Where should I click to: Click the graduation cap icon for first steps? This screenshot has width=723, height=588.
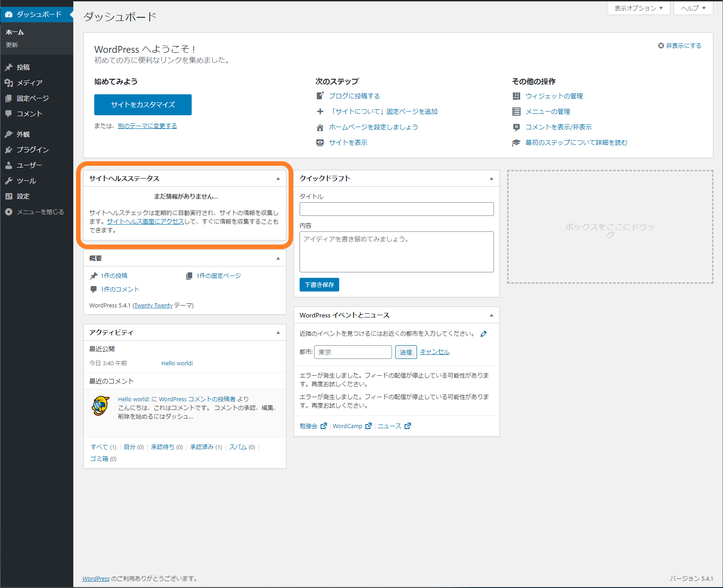tap(516, 143)
